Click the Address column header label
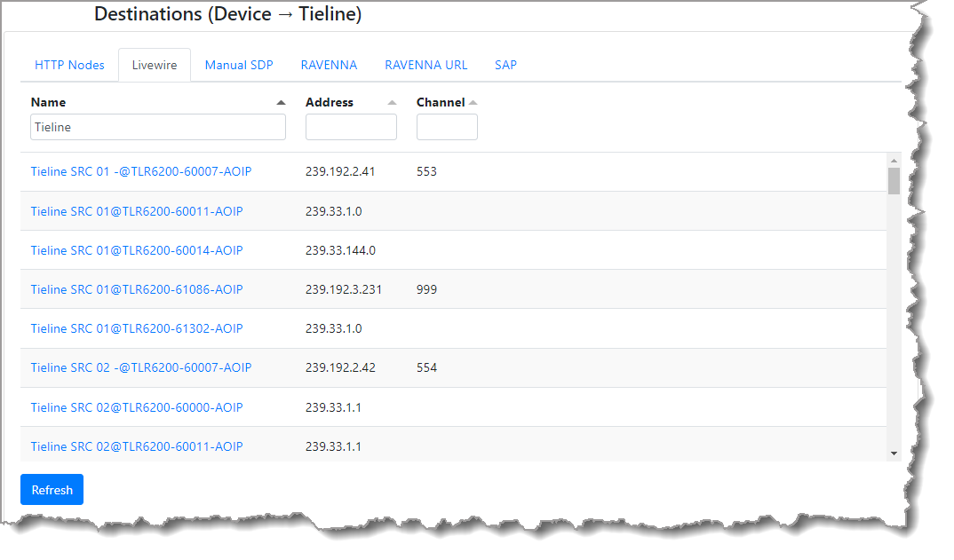954x560 pixels. (x=330, y=102)
